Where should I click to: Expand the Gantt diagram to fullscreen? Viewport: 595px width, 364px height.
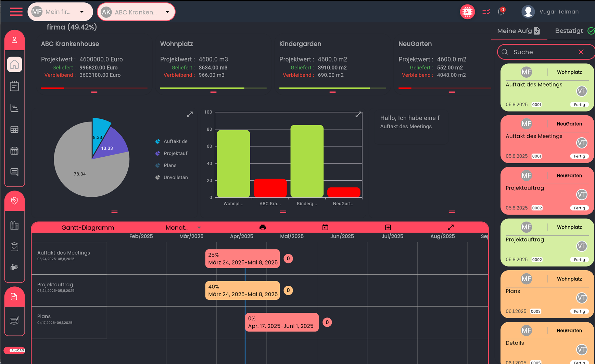coord(451,227)
